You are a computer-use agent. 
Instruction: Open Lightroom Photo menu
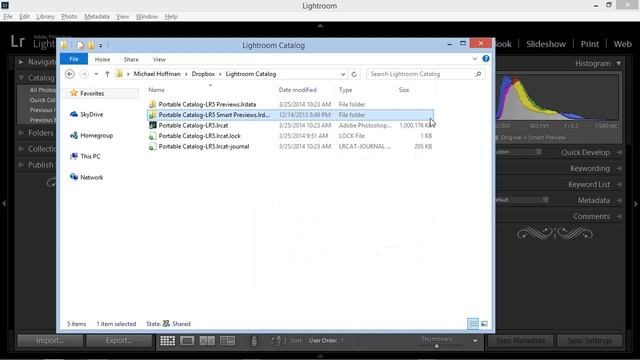pyautogui.click(x=69, y=16)
